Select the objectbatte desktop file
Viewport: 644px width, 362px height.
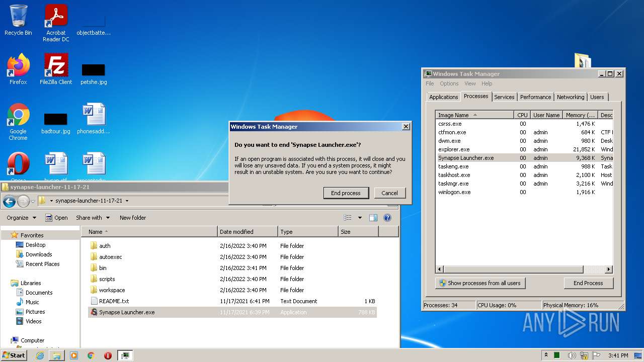pos(94,25)
